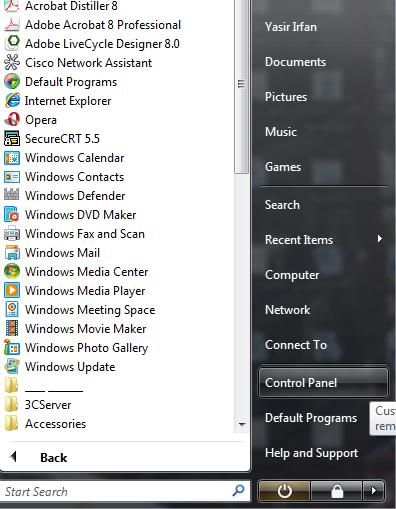The width and height of the screenshot is (396, 509).
Task: Open Yasir Irfan user folder
Action: click(x=291, y=27)
